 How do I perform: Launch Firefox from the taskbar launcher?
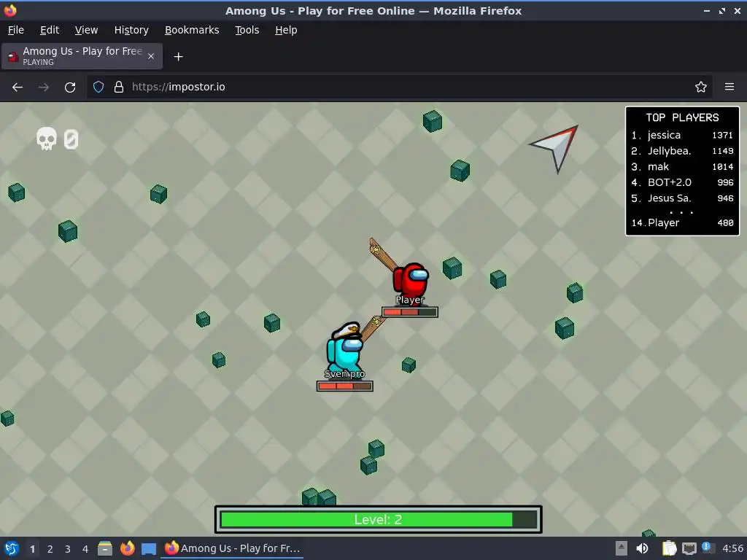127,548
